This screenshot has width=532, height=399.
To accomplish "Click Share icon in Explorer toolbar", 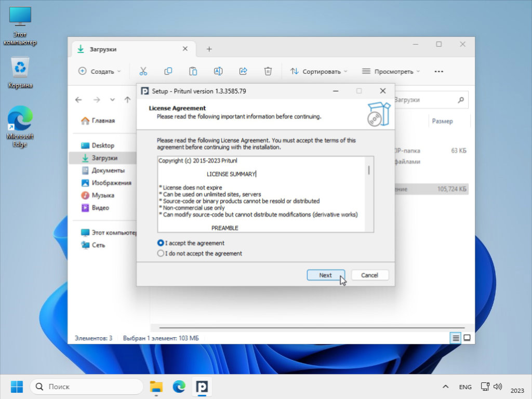I will [243, 71].
